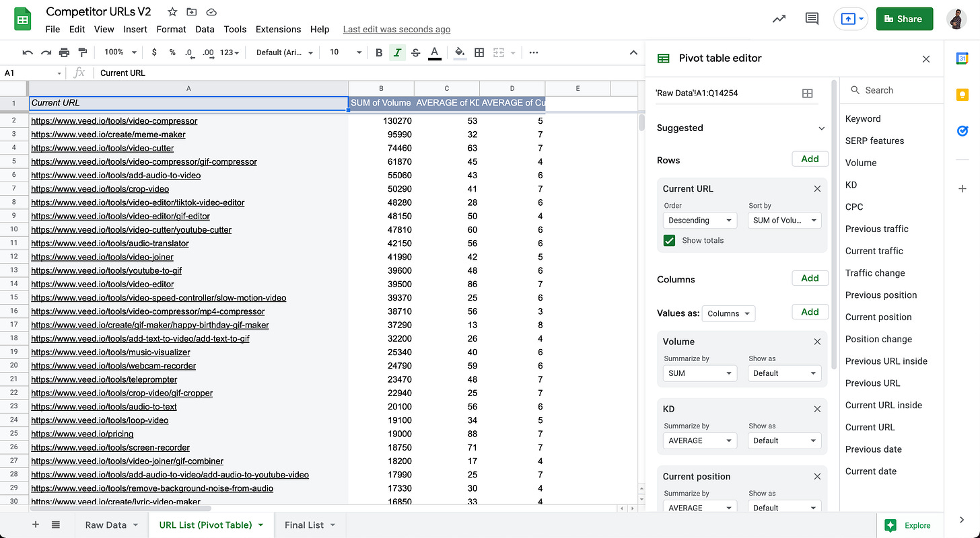The image size is (980, 538).
Task: Switch to the Raw Data sheet tab
Action: (111, 525)
